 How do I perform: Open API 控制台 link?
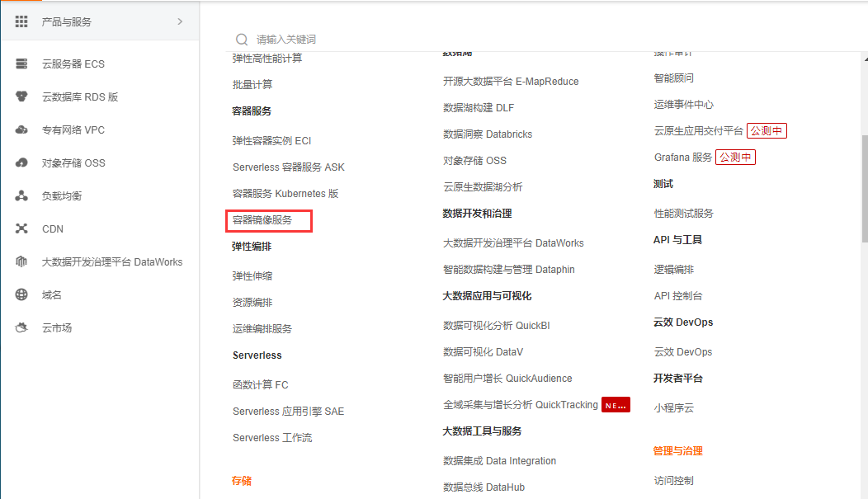pos(678,296)
